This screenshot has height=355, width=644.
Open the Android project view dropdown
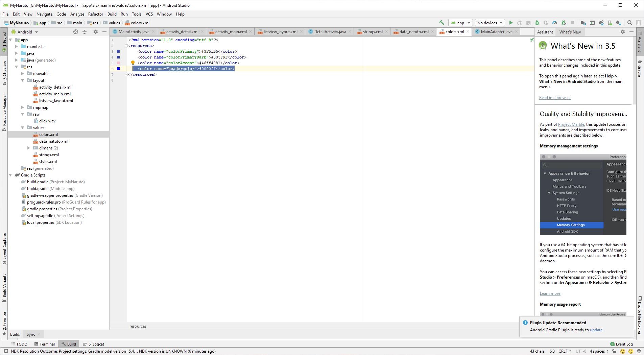click(x=25, y=32)
